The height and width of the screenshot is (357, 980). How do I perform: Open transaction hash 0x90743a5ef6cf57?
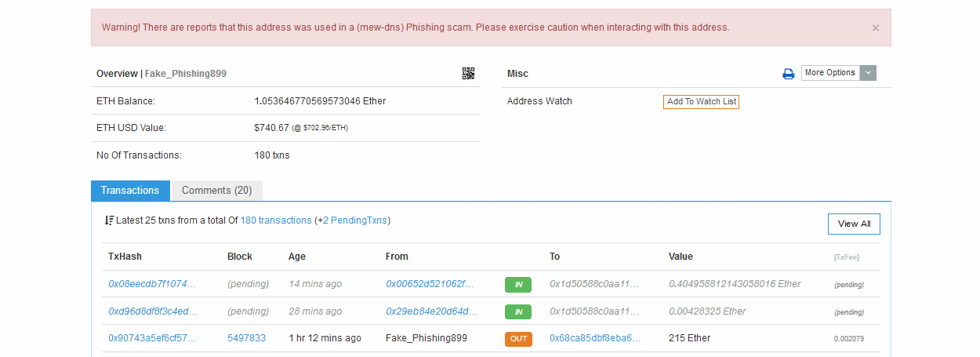pos(152,338)
